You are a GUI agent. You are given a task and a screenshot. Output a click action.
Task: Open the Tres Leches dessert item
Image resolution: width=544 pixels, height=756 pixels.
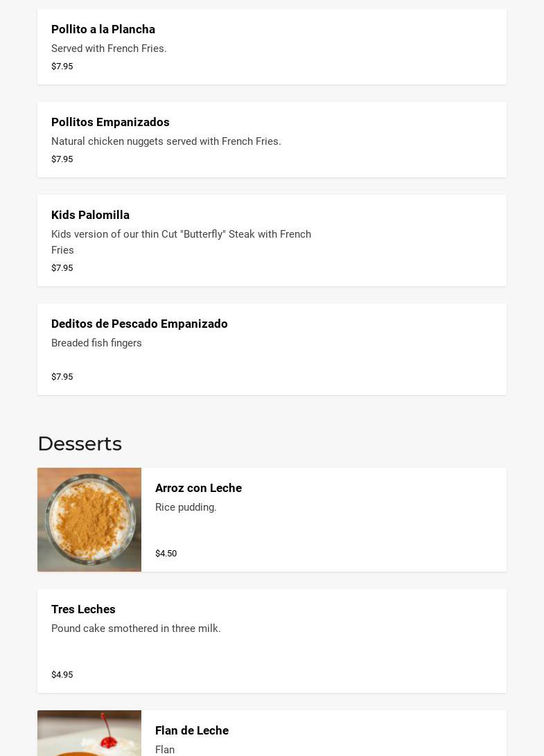(83, 609)
